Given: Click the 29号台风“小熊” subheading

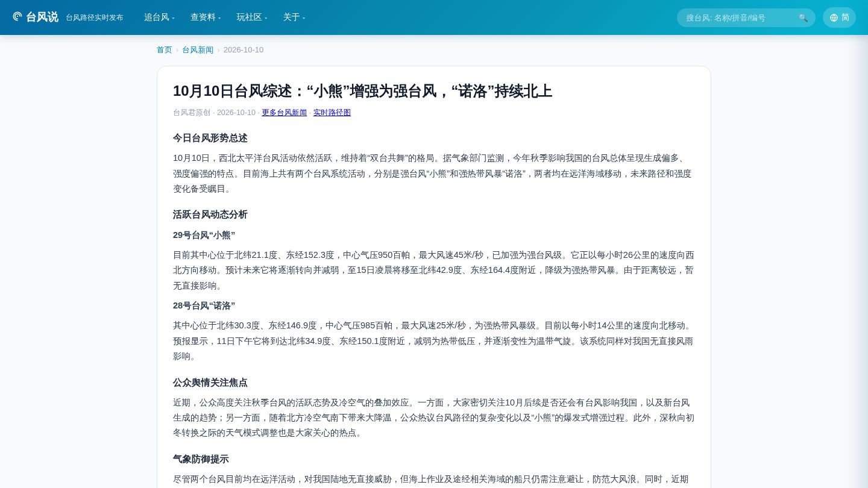Looking at the screenshot, I should 204,235.
